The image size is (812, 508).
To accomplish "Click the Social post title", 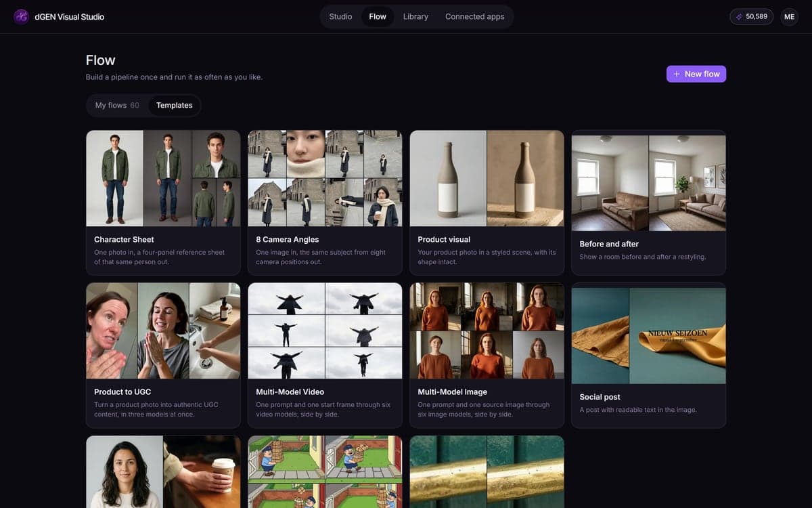I will 600,397.
